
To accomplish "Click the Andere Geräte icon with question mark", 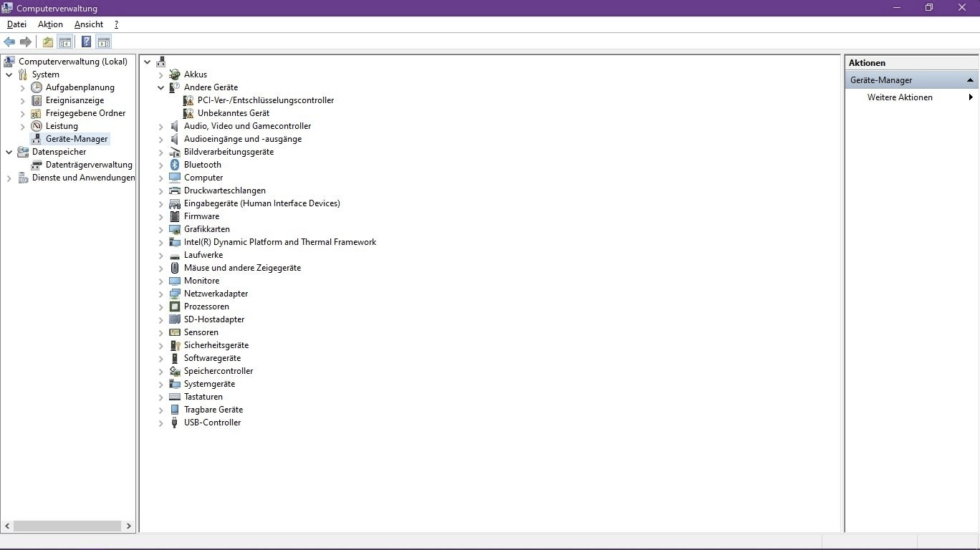I will point(175,87).
